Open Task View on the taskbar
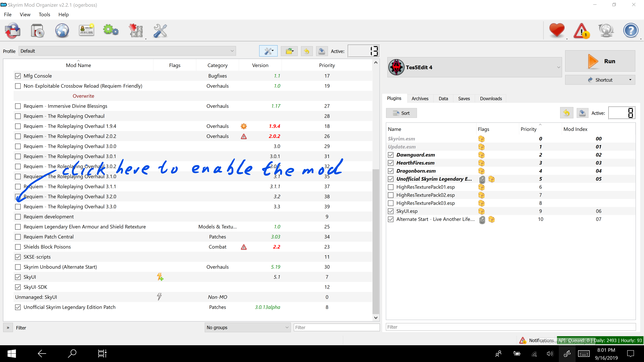The height and width of the screenshot is (362, 644). 102,353
